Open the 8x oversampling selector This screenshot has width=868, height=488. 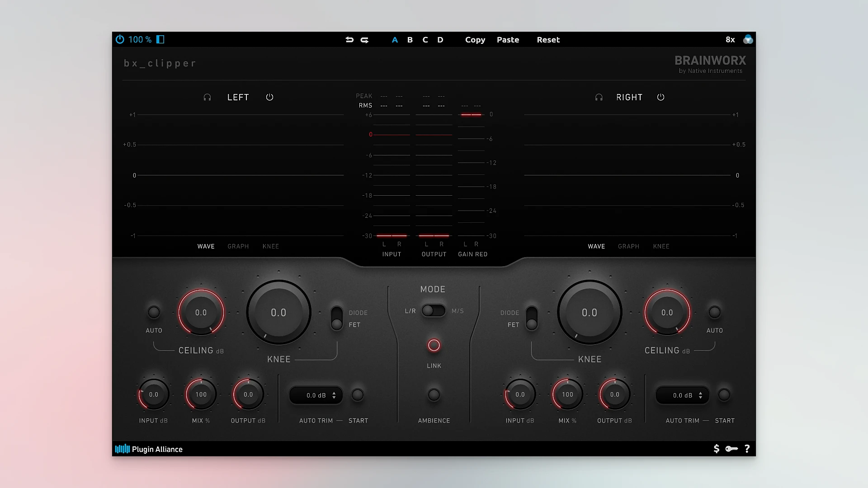tap(730, 40)
